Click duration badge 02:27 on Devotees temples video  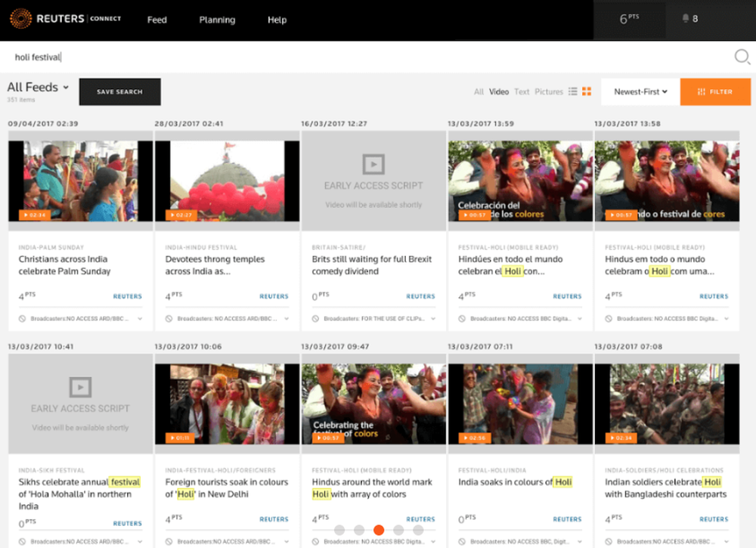click(181, 215)
